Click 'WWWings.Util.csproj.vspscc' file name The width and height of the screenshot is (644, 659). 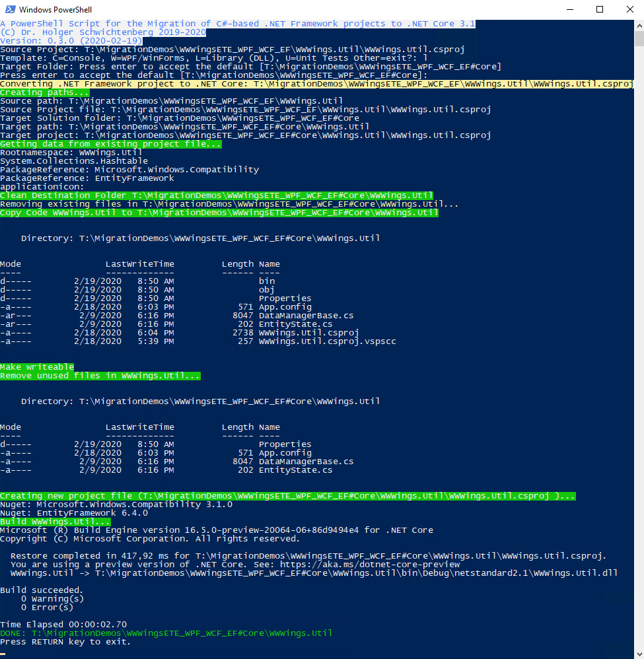click(x=328, y=341)
